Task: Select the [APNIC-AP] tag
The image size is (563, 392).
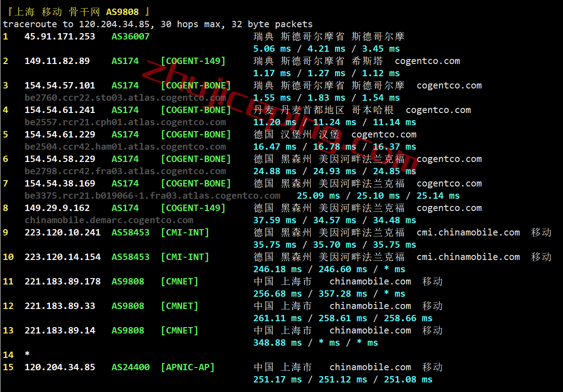Action: (188, 367)
